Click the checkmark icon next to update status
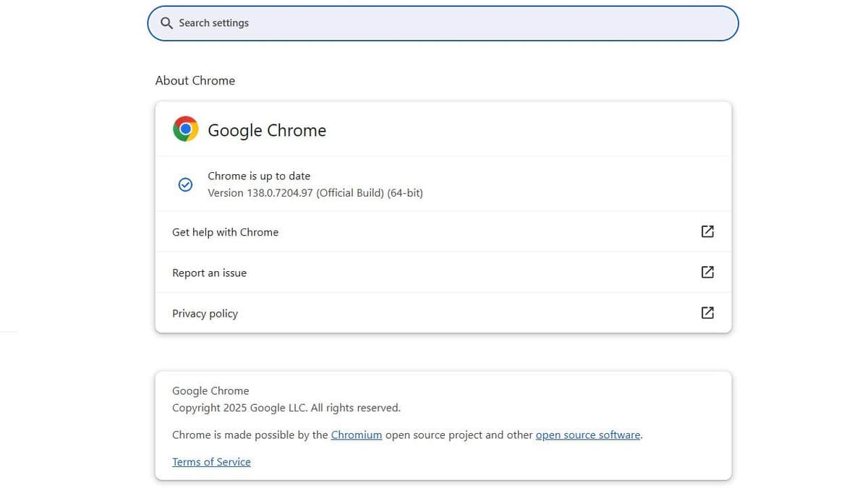This screenshot has height=488, width=868. click(x=185, y=184)
